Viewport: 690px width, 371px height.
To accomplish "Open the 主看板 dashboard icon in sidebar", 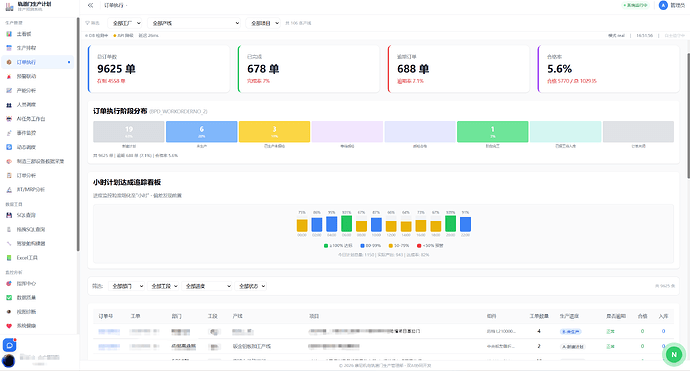I will coord(9,34).
